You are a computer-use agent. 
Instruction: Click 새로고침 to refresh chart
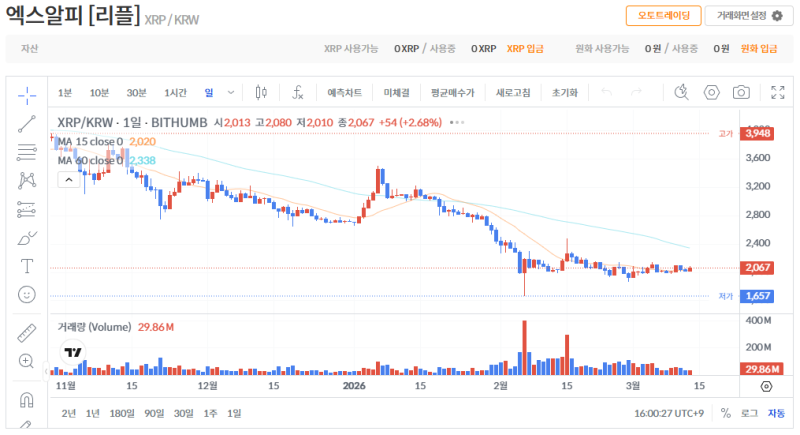(513, 92)
